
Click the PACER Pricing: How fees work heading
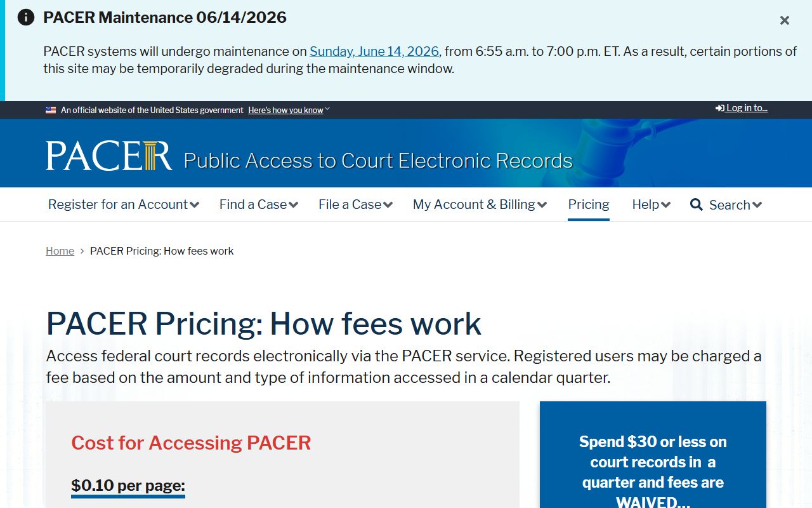[x=264, y=324]
